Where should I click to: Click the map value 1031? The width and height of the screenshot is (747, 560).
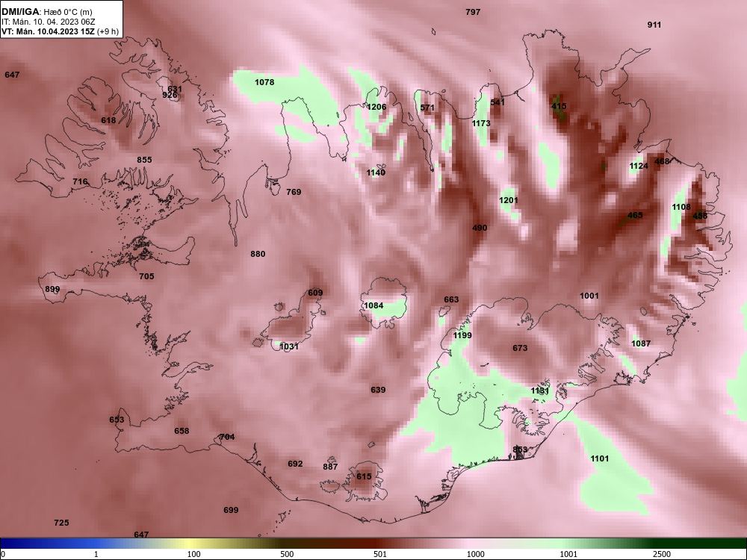[x=288, y=346]
